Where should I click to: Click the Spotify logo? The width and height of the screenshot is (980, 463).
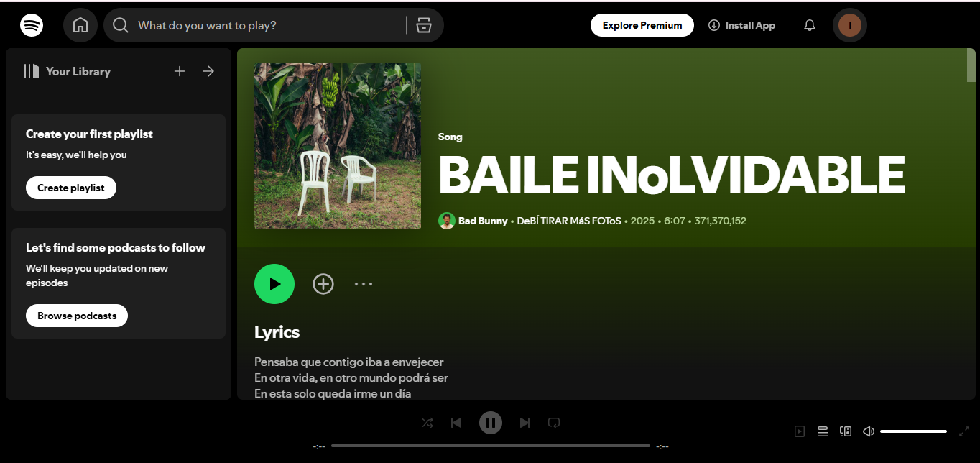tap(31, 24)
